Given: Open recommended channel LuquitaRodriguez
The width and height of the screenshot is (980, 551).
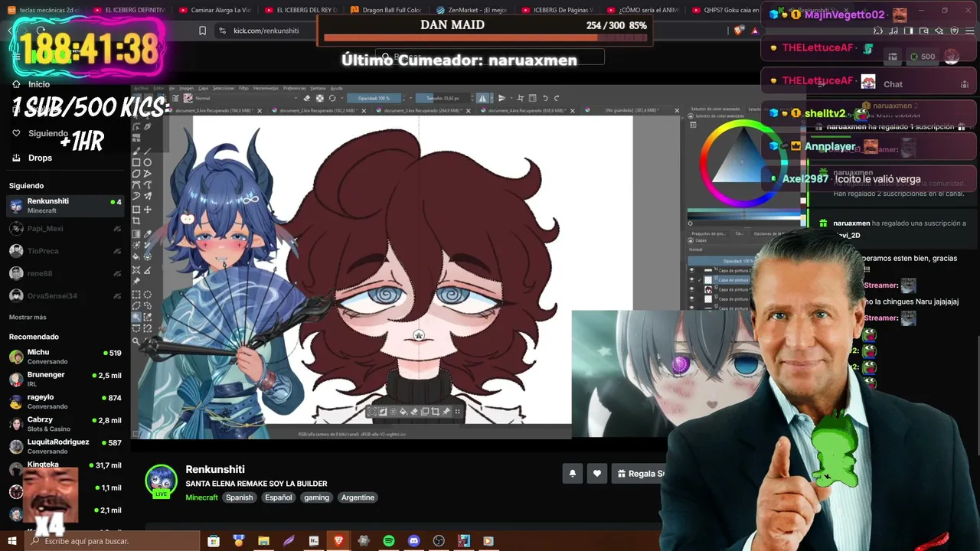Looking at the screenshot, I should tap(65, 446).
